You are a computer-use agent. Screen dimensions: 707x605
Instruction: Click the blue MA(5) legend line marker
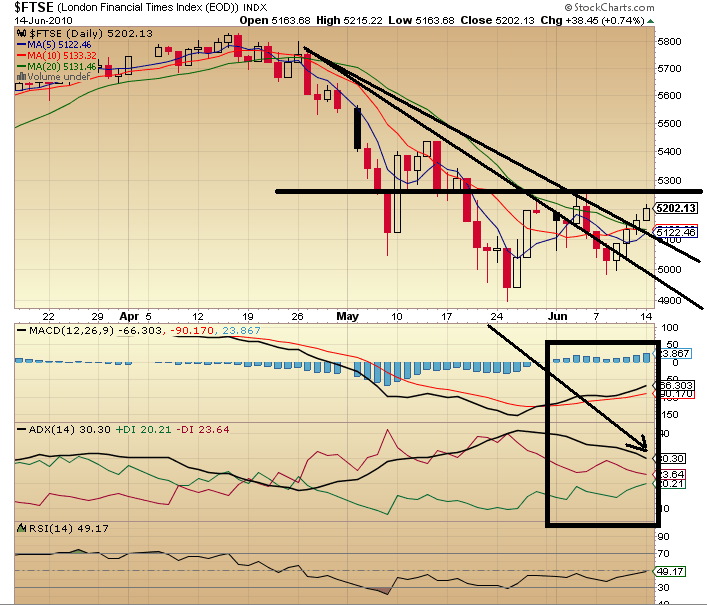pyautogui.click(x=20, y=46)
